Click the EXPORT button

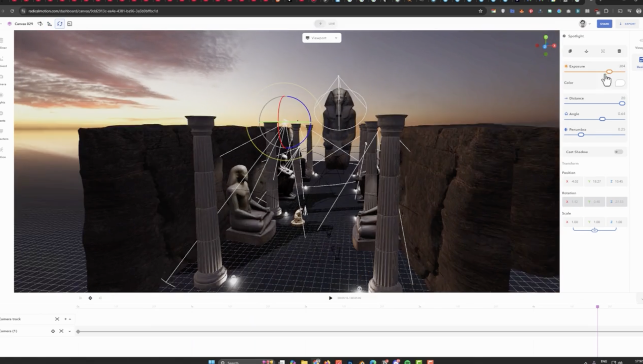click(627, 24)
